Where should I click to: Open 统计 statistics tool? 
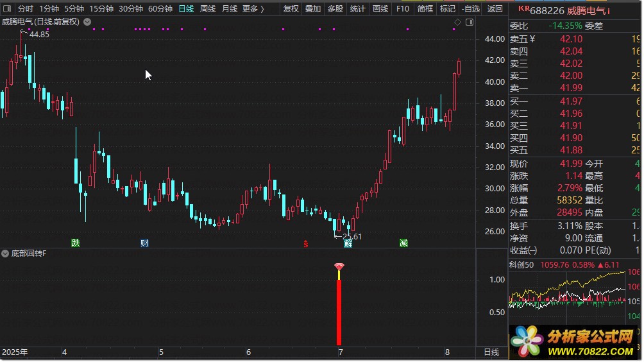point(357,8)
